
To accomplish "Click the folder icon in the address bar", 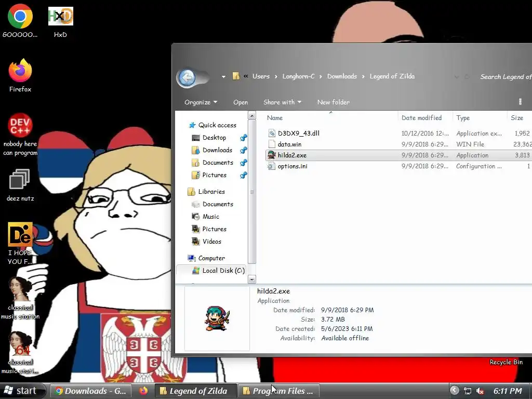I will pyautogui.click(x=236, y=76).
